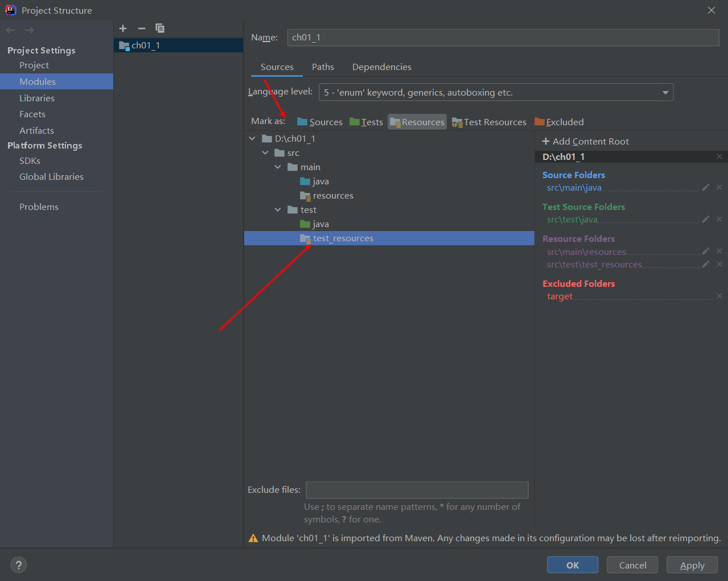The width and height of the screenshot is (728, 581).
Task: Focus the module Name field
Action: click(503, 38)
